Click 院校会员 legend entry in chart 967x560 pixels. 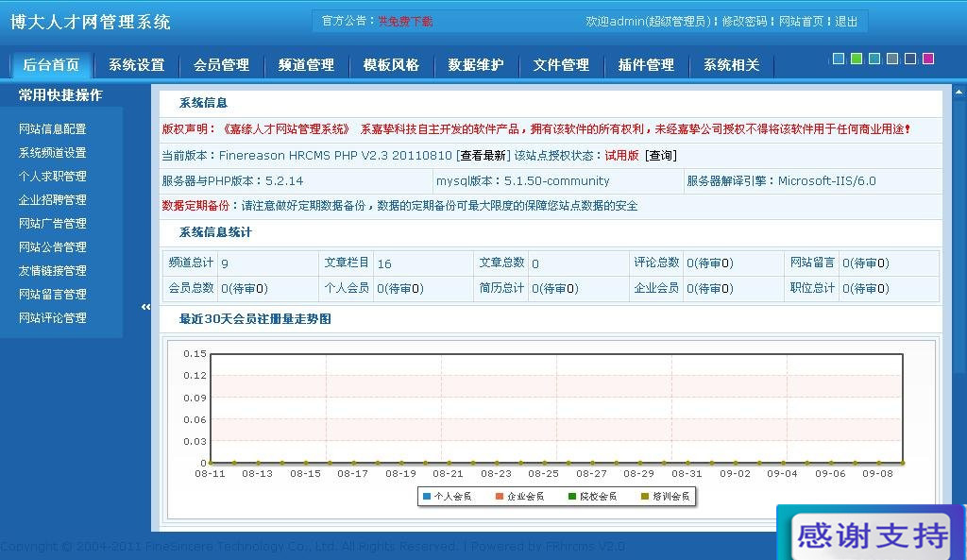[593, 496]
